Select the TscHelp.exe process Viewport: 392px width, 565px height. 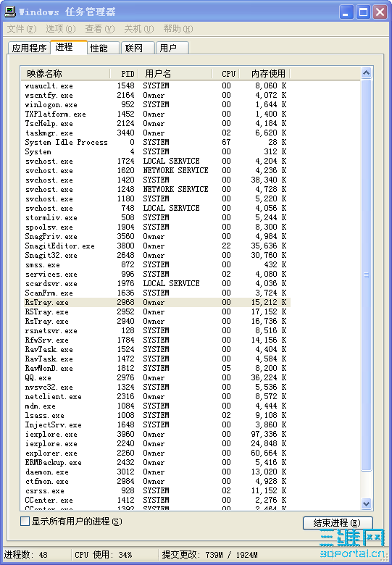tap(157, 123)
